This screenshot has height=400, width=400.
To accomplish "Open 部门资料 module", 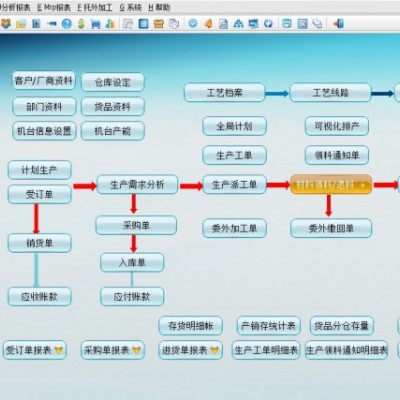I will [x=44, y=107].
